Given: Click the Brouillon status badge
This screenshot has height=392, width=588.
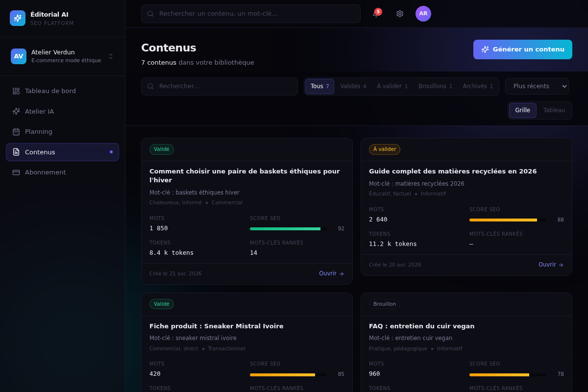Looking at the screenshot, I should point(385,304).
